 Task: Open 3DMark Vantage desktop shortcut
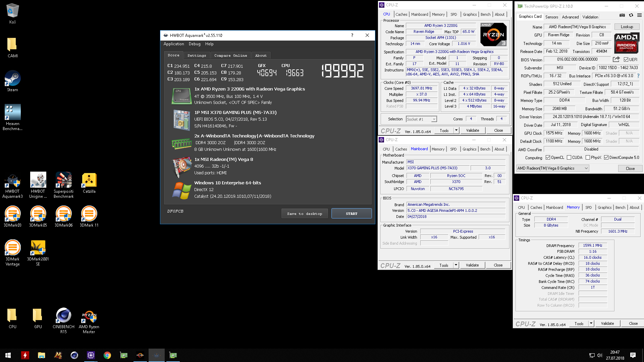12,253
